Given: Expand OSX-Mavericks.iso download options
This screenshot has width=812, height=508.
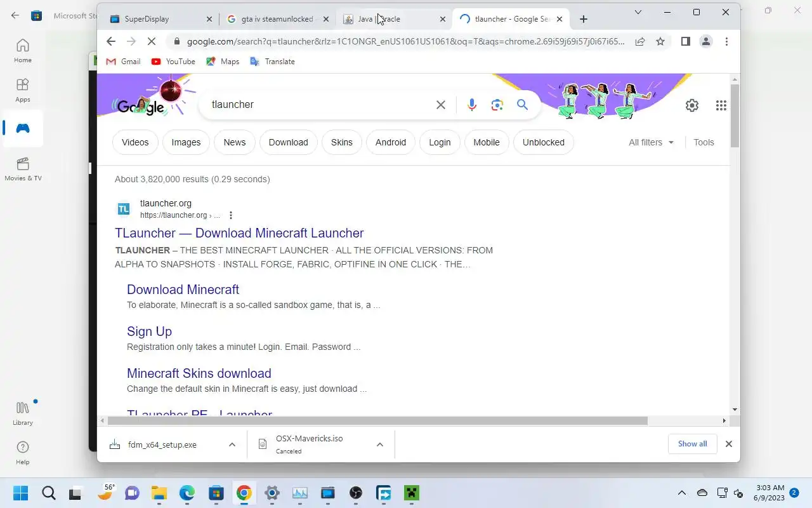Looking at the screenshot, I should [380, 444].
